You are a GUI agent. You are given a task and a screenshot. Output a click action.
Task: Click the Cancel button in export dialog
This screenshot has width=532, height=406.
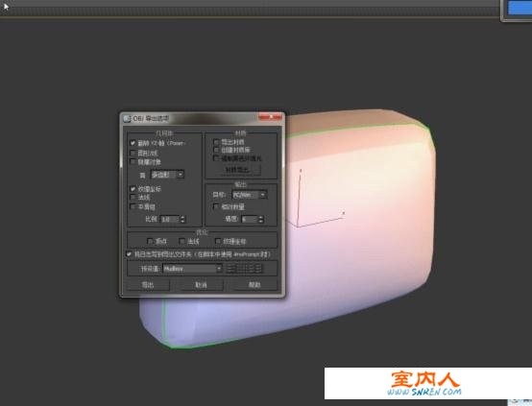tap(202, 285)
